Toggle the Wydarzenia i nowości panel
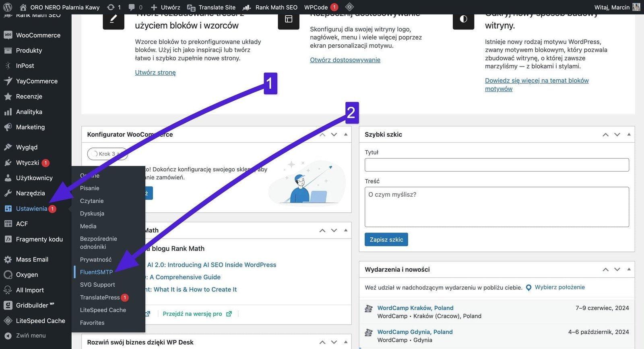The image size is (644, 349). [x=629, y=270]
